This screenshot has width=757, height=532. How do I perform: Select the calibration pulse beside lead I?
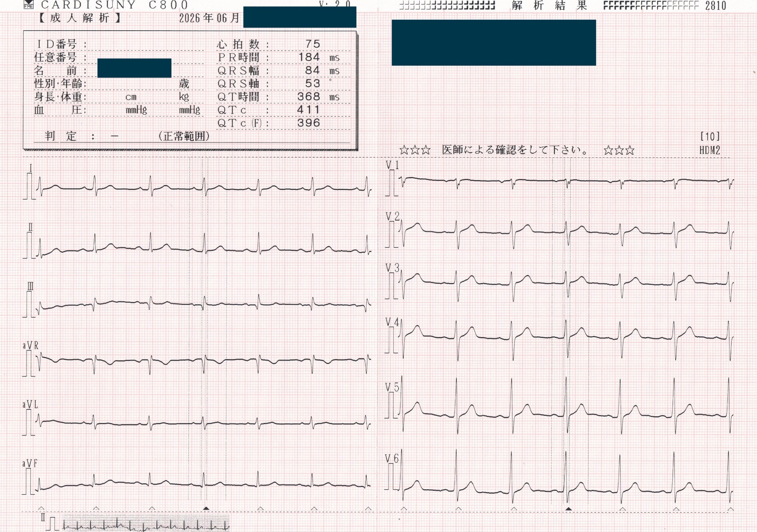point(29,186)
